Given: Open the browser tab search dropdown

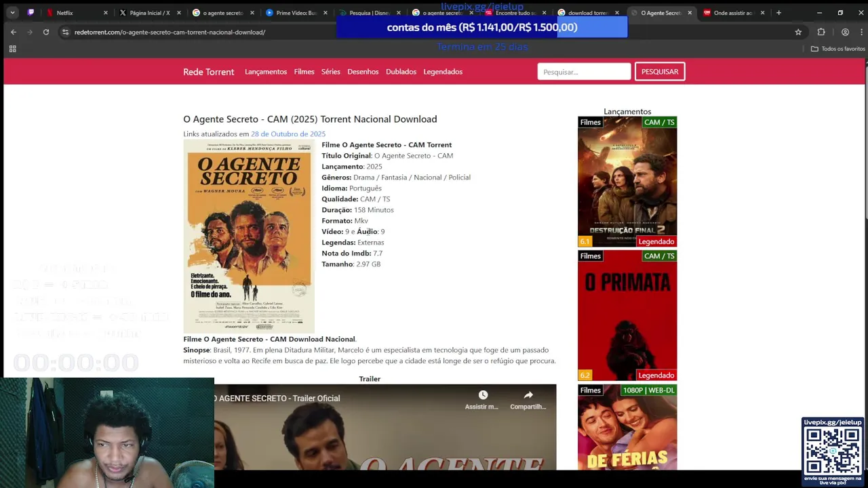Looking at the screenshot, I should click(x=12, y=12).
